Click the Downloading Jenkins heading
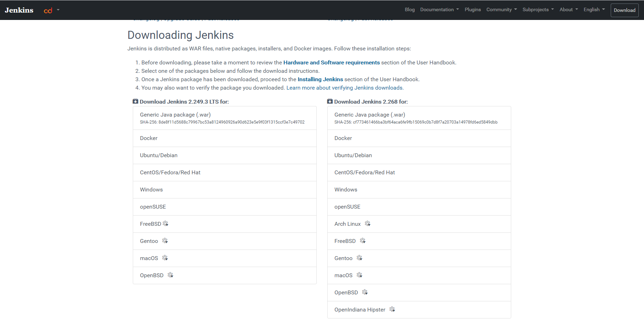The height and width of the screenshot is (322, 644). 180,35
